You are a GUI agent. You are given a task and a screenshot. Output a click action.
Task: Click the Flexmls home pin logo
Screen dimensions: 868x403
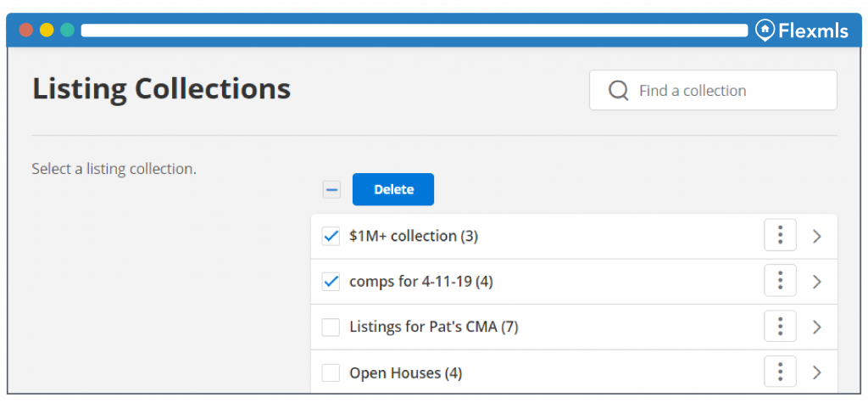coord(765,31)
